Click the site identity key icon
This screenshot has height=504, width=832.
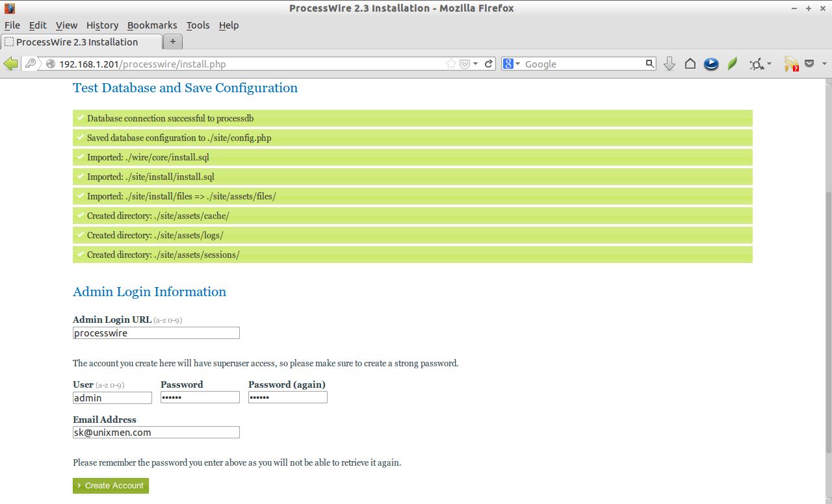[31, 64]
